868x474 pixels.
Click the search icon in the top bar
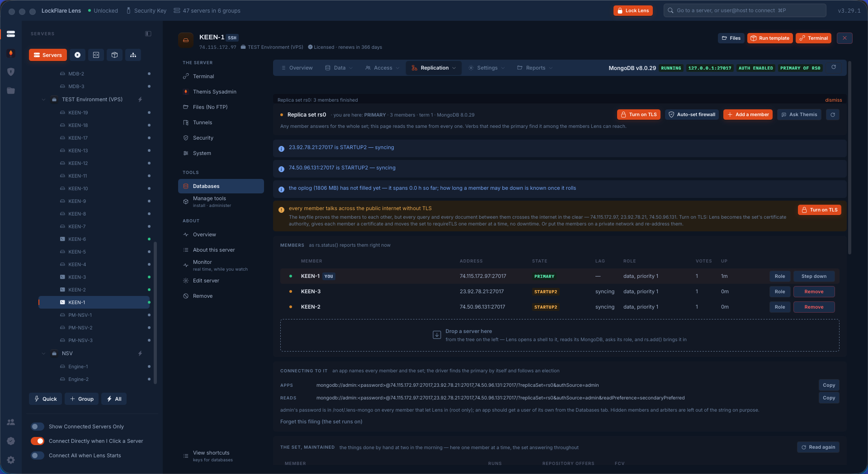coord(670,10)
